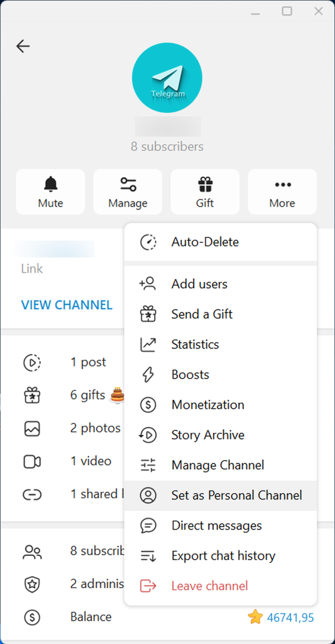Open Direct messages chat bubble icon
The image size is (335, 644).
[148, 525]
